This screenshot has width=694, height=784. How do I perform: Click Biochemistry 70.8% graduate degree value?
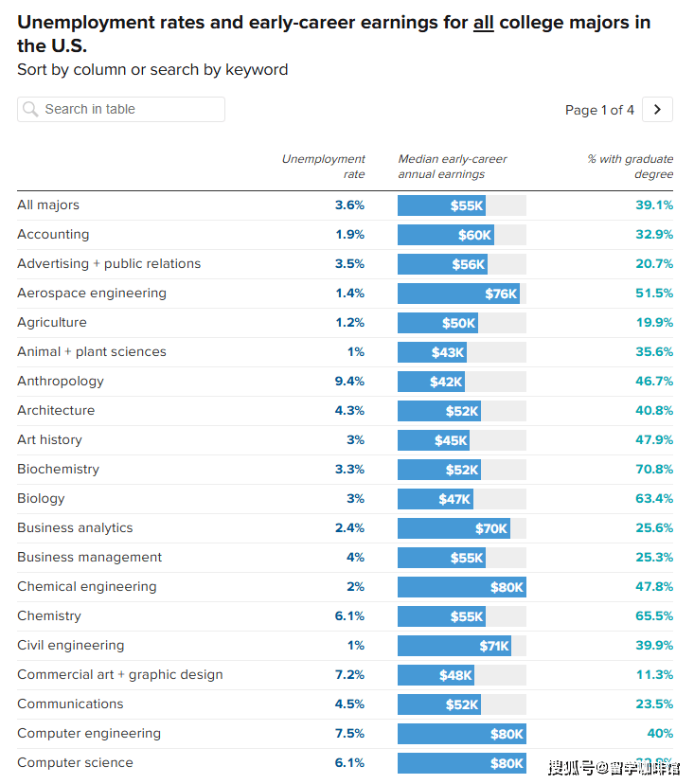coord(654,470)
